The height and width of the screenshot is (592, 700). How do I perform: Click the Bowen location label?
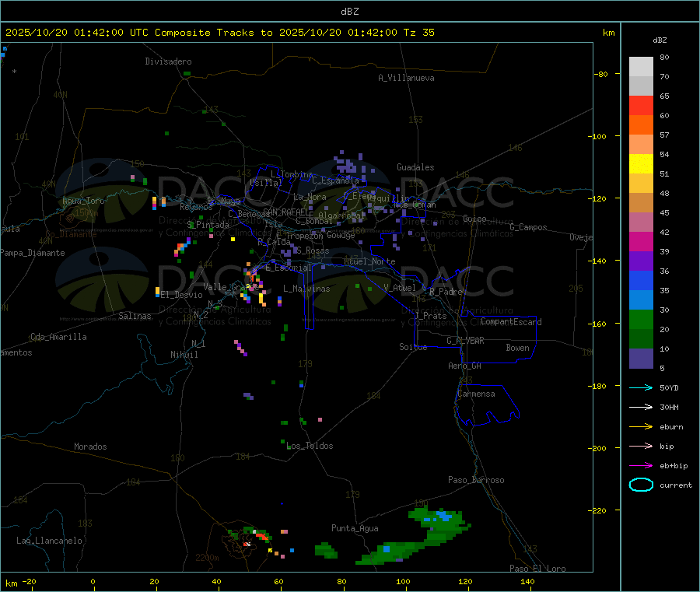tap(517, 348)
